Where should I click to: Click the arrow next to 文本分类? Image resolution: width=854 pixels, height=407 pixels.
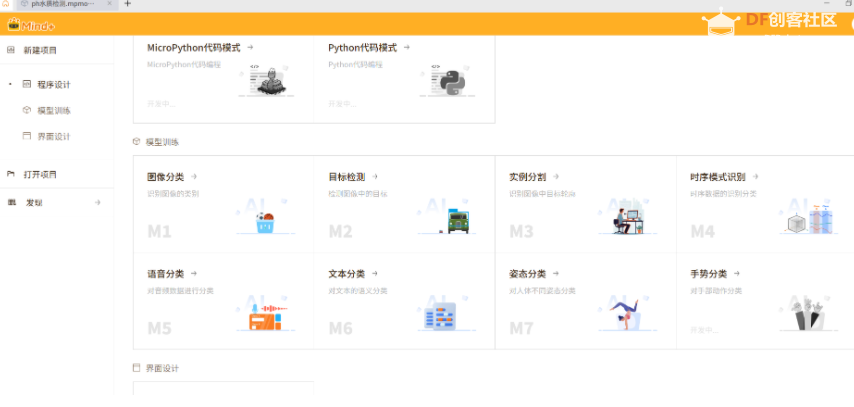point(375,274)
